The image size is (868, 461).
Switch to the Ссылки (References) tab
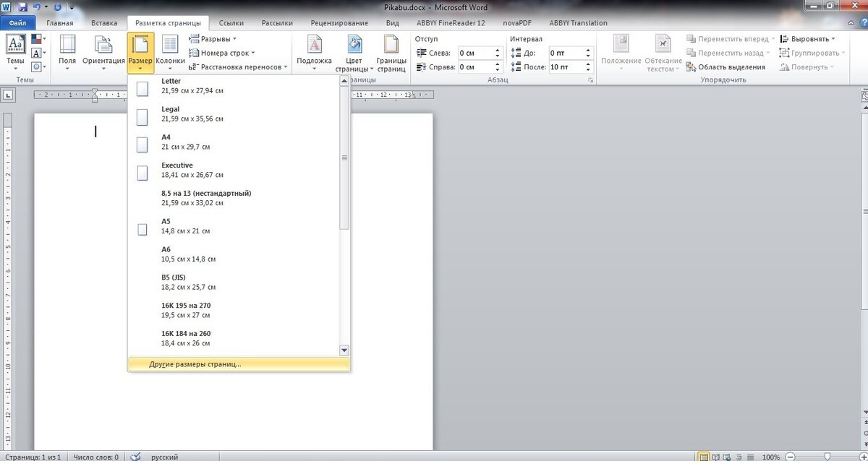[231, 22]
